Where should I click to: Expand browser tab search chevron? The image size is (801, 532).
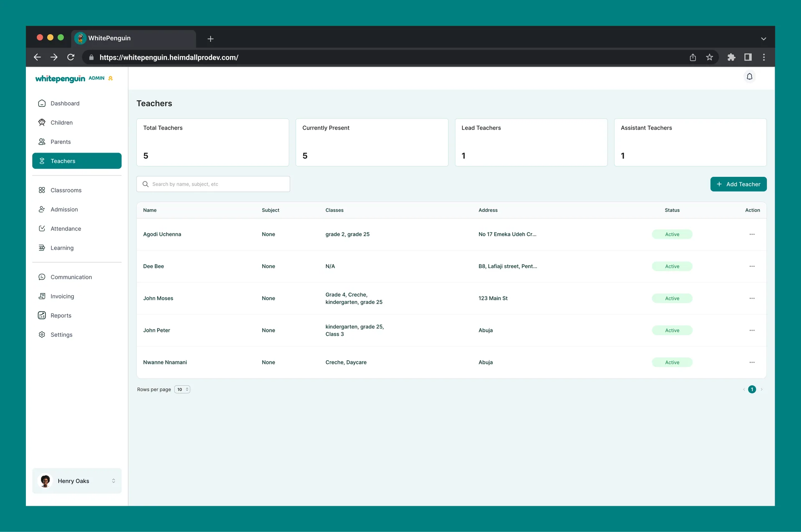pos(763,39)
